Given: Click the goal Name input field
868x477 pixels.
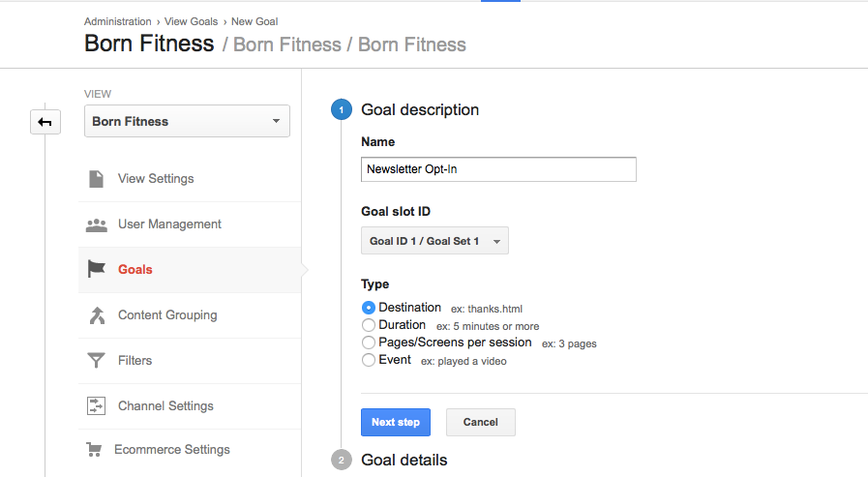Looking at the screenshot, I should click(498, 169).
